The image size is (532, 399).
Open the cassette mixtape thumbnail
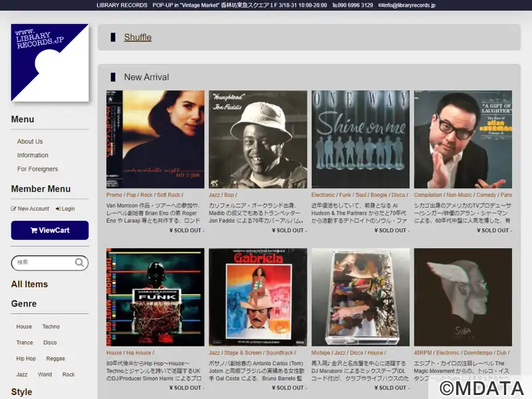tap(360, 297)
